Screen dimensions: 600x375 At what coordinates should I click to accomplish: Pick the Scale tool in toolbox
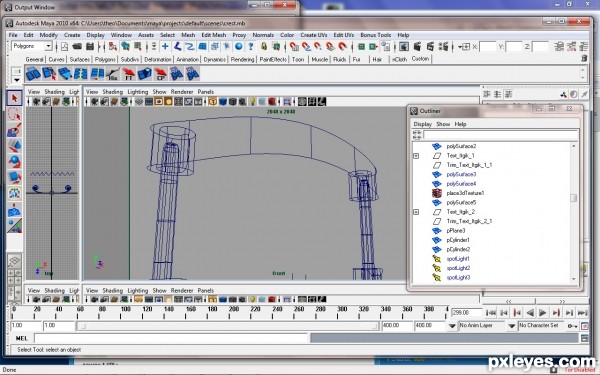click(15, 178)
